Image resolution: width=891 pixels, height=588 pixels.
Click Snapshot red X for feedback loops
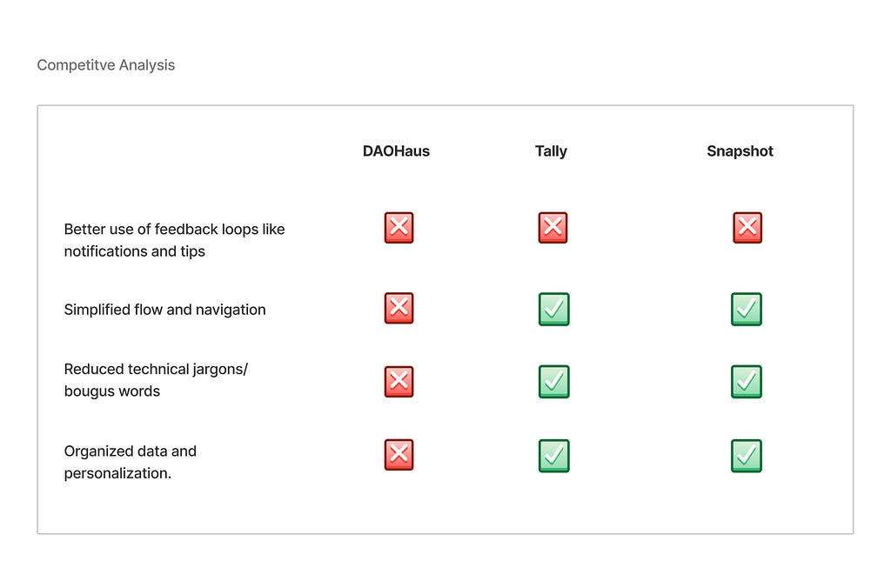click(x=747, y=228)
